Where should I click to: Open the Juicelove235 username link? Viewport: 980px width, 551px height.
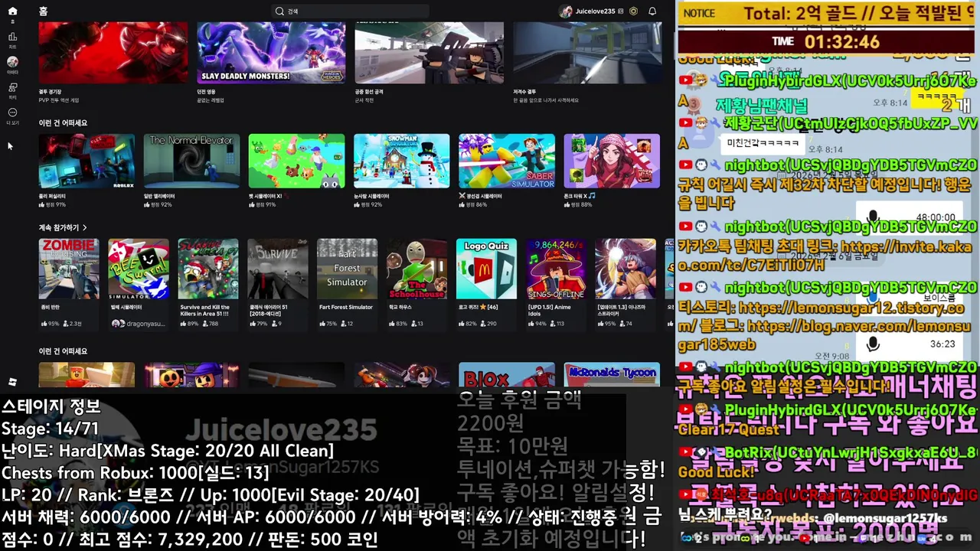click(595, 11)
